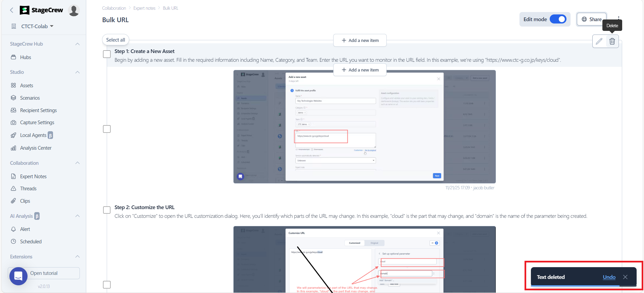
Task: Click Undo in the toast notification
Action: point(609,277)
